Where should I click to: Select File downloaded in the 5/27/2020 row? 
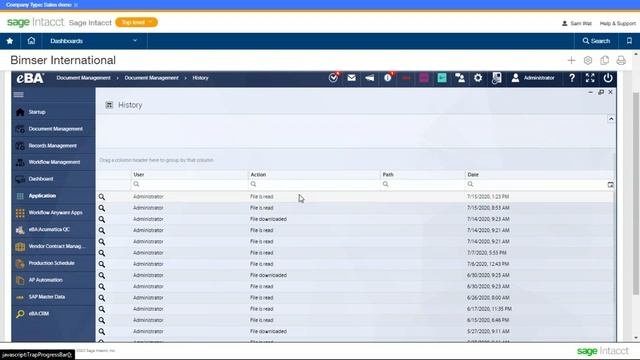[268, 331]
